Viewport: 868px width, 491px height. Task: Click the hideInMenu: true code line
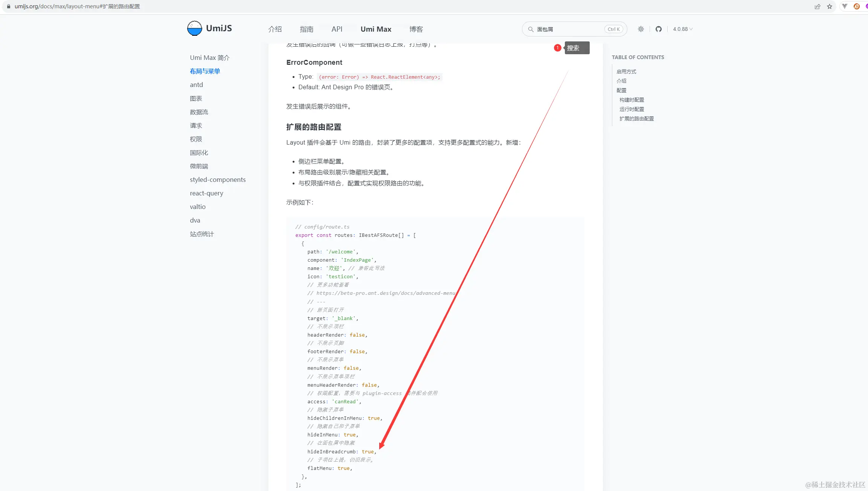coord(333,435)
